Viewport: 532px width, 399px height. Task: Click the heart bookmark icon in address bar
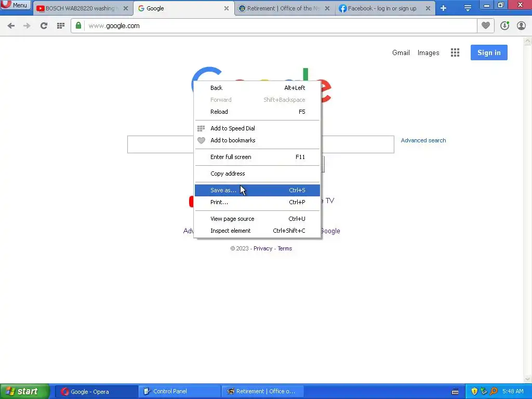coord(486,26)
